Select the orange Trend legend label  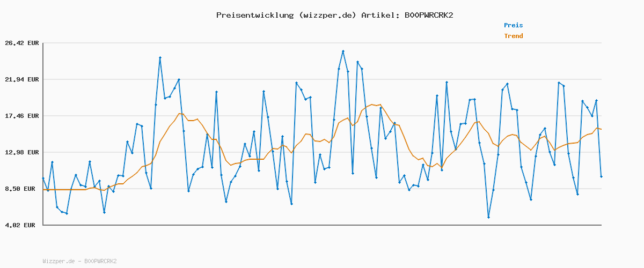(513, 36)
